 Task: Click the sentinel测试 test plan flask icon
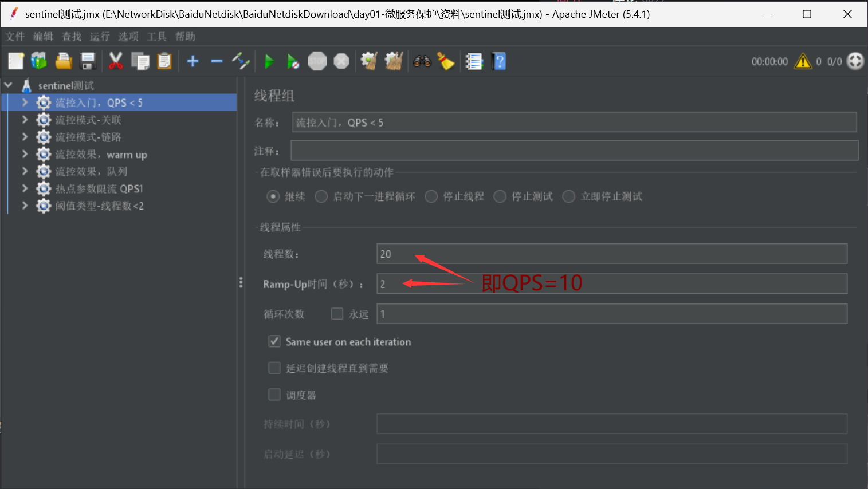(x=26, y=85)
